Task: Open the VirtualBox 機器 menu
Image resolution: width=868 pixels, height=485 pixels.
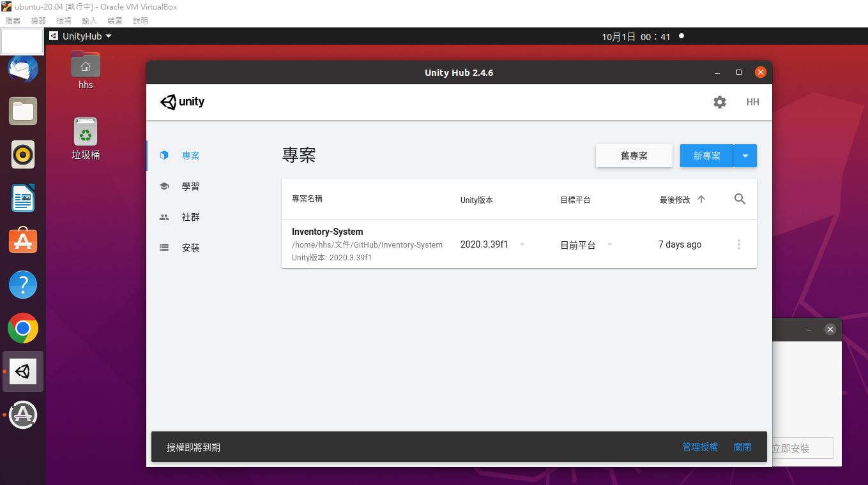Action: pyautogui.click(x=38, y=20)
